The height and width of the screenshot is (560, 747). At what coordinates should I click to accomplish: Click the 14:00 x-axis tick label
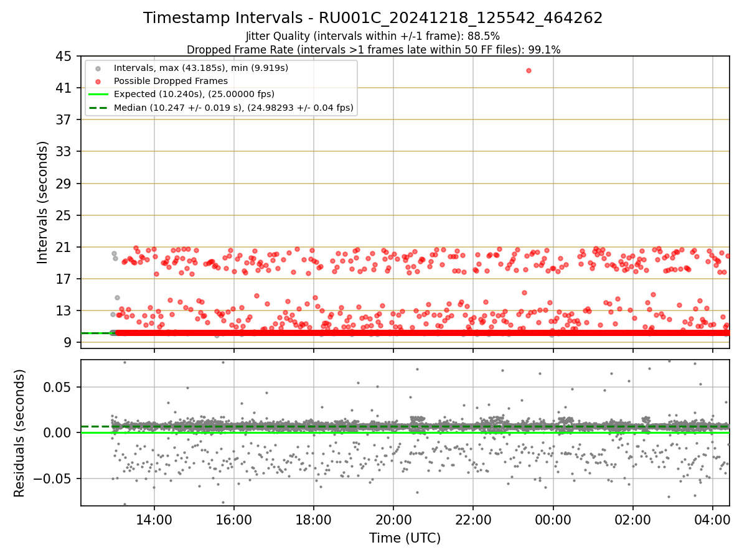pos(154,520)
